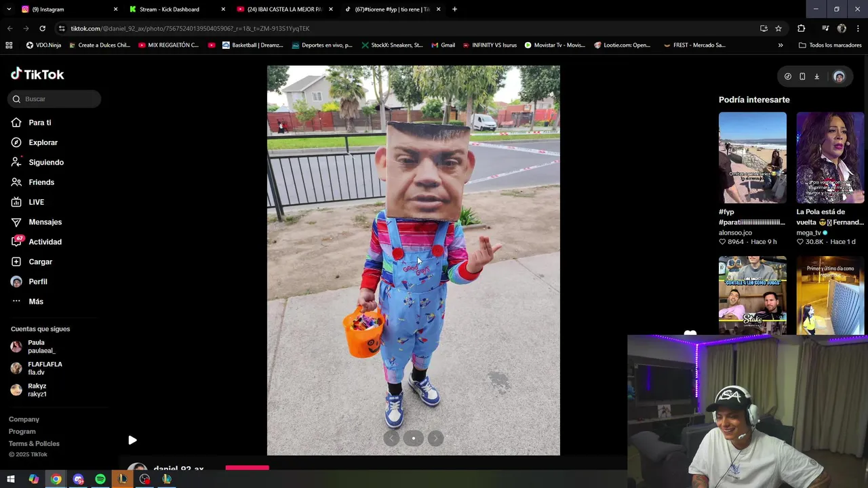Click the TikTok logo
The height and width of the screenshot is (488, 868).
click(38, 74)
